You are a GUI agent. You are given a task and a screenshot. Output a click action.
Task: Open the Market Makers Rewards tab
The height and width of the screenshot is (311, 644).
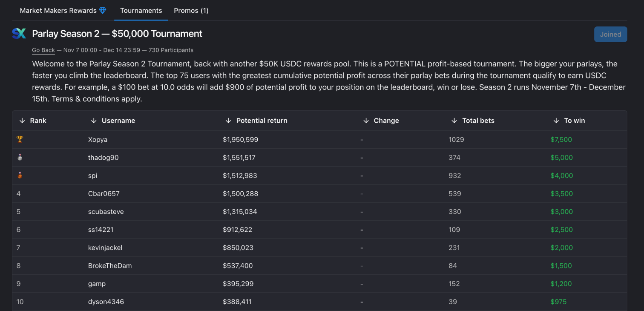tap(58, 11)
